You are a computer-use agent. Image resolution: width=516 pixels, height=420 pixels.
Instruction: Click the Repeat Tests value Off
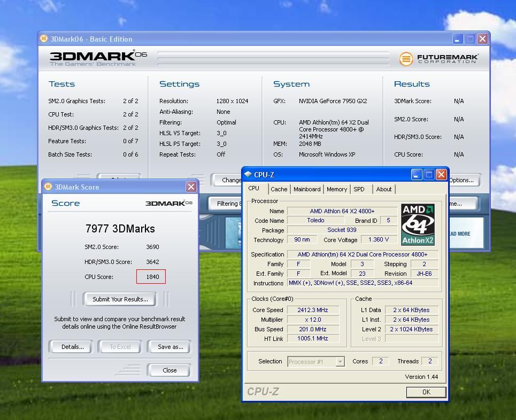coord(221,154)
